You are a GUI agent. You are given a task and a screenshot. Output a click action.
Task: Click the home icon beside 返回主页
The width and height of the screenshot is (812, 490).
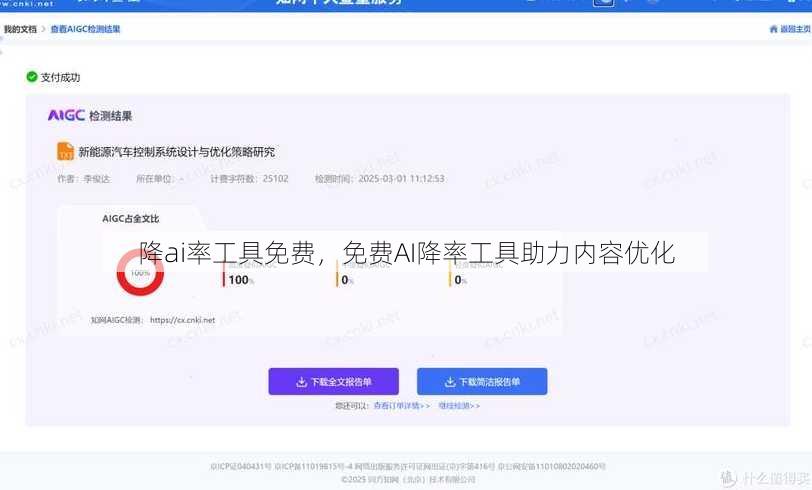coord(774,29)
